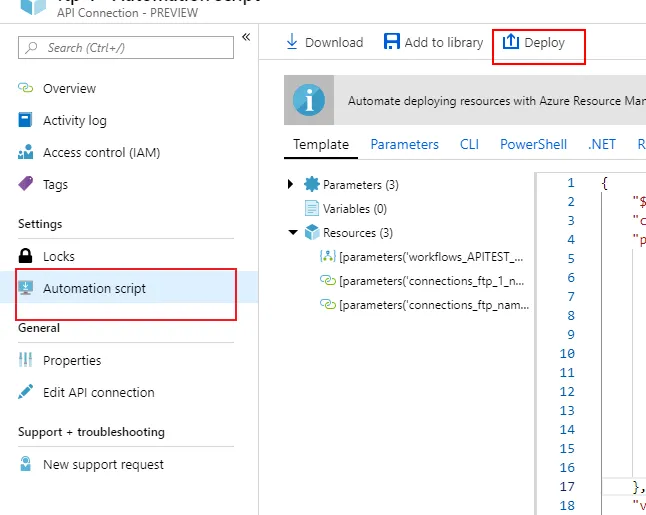
Task: Select the workflows_APITEST resource entry
Action: pyautogui.click(x=431, y=257)
